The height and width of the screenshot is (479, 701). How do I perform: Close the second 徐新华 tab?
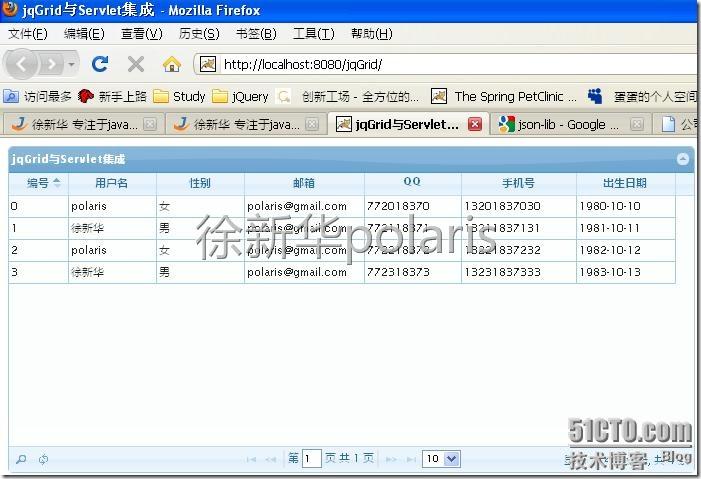[312, 124]
